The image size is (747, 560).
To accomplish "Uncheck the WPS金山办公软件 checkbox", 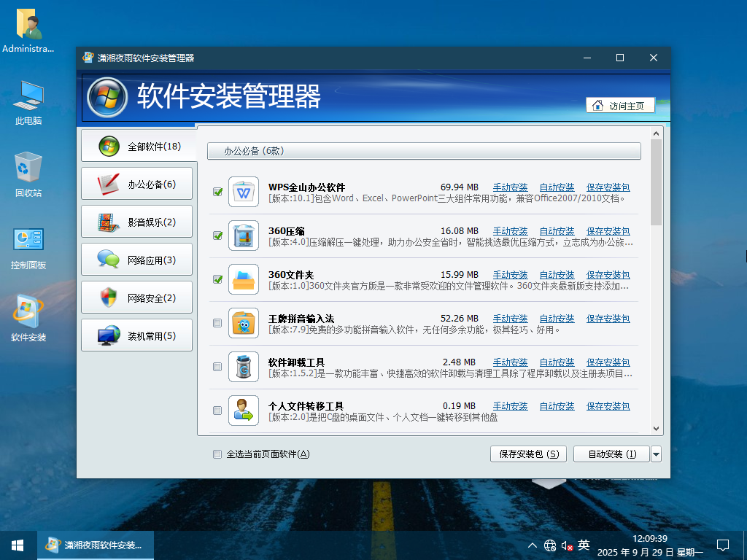I will coord(217,192).
